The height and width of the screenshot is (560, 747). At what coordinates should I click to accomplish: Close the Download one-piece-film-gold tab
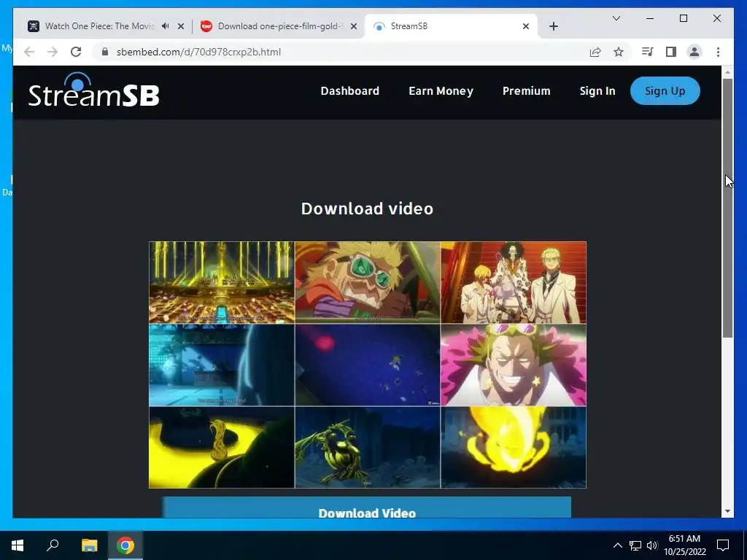(x=354, y=26)
